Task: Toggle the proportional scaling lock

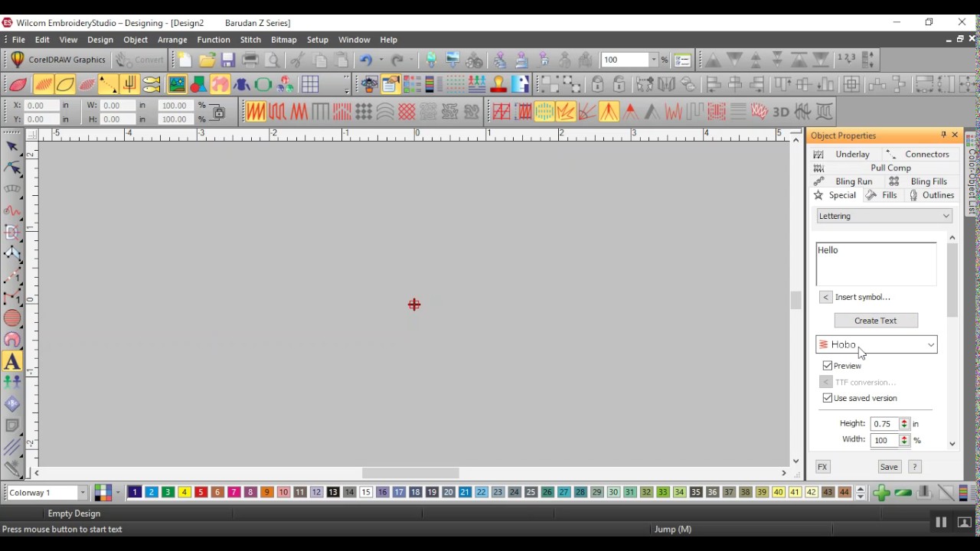Action: (x=219, y=112)
